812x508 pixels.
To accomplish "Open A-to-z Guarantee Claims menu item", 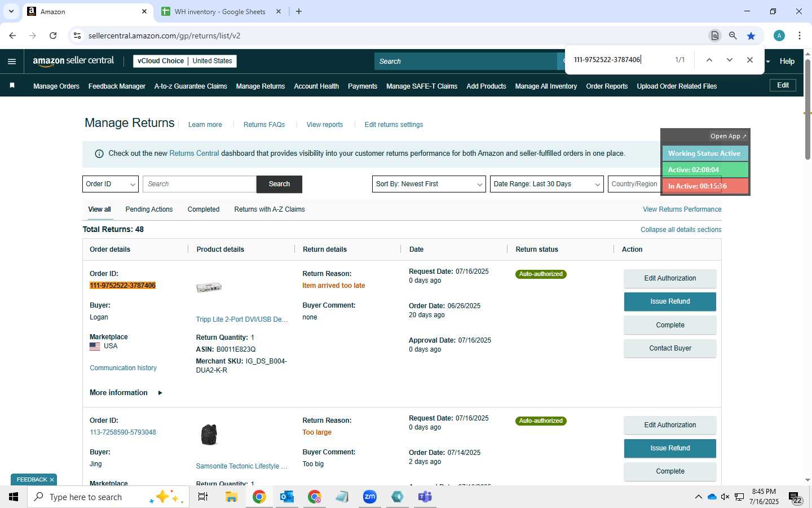I will click(x=191, y=86).
